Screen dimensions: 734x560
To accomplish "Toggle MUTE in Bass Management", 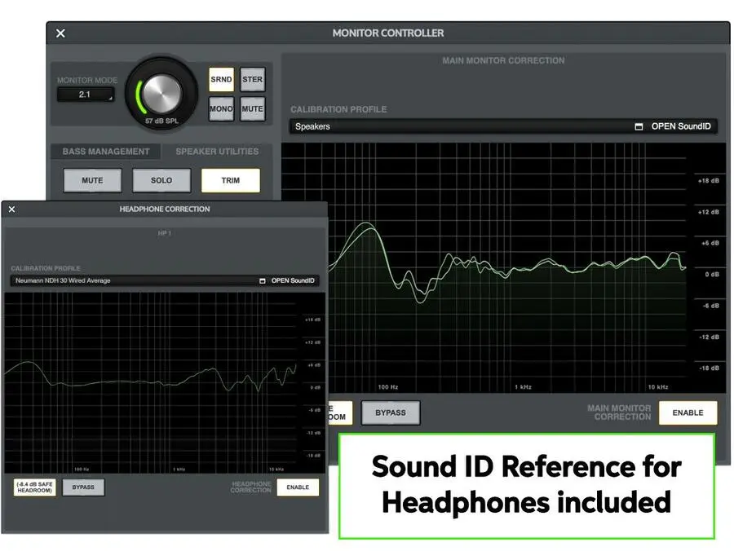I will (x=92, y=181).
